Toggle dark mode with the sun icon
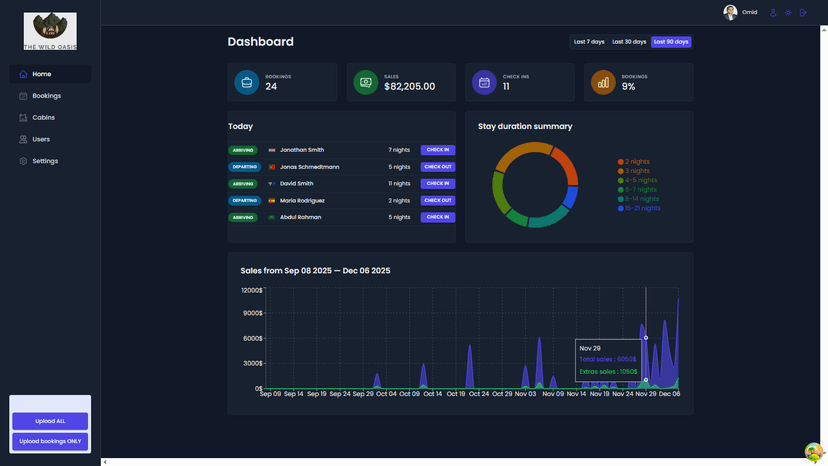The image size is (828, 466). pos(788,13)
